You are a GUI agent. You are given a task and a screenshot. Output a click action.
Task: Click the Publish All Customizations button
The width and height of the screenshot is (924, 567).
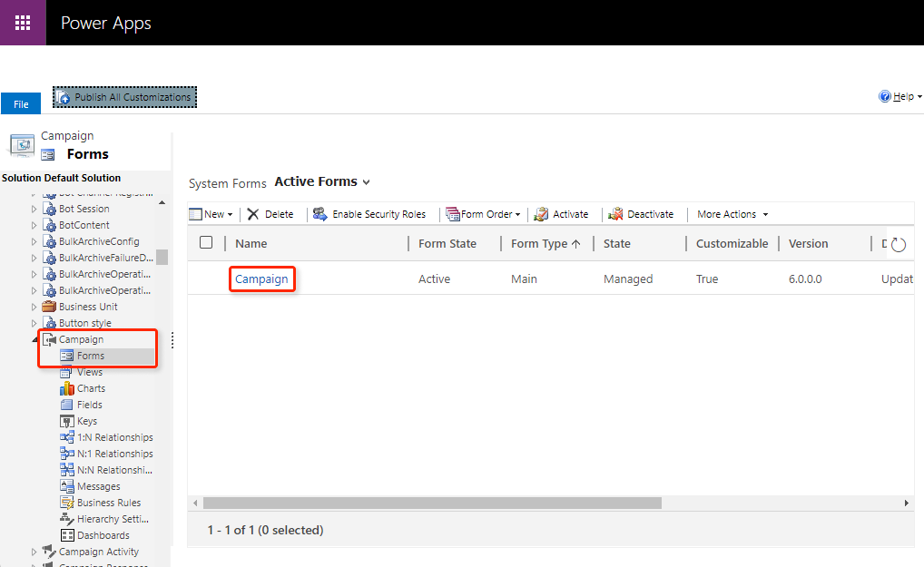[x=125, y=97]
